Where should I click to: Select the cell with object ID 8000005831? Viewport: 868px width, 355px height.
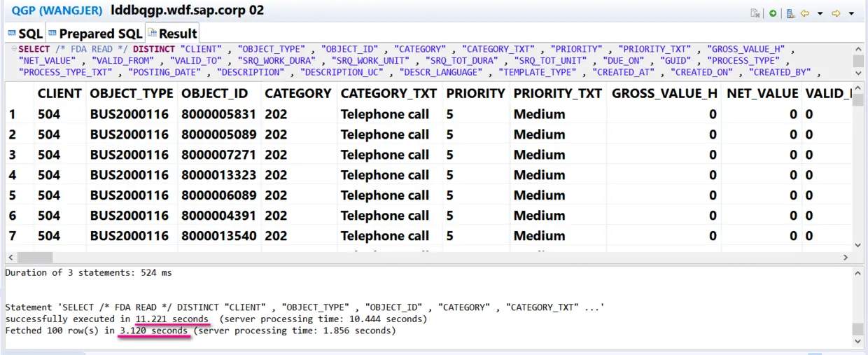coord(219,114)
